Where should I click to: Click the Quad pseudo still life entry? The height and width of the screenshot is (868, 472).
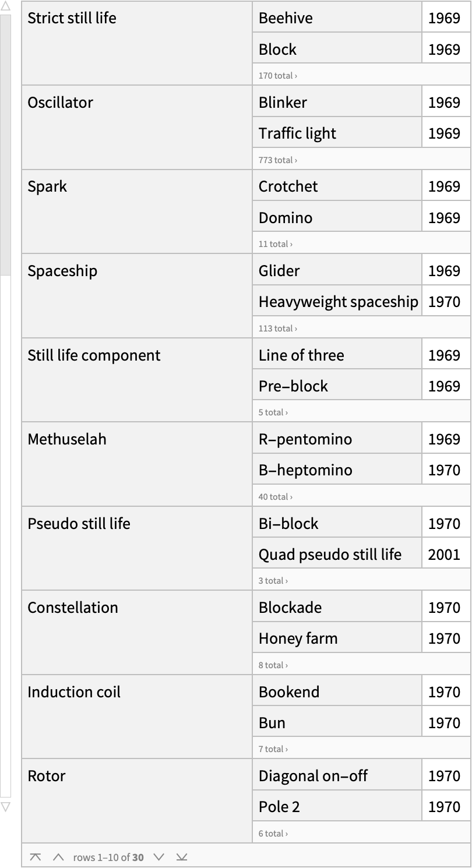(x=330, y=555)
